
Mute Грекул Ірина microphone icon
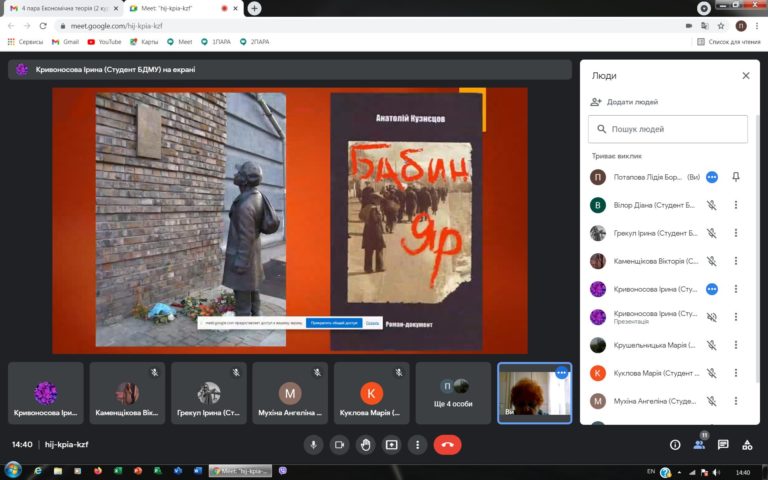pos(712,233)
